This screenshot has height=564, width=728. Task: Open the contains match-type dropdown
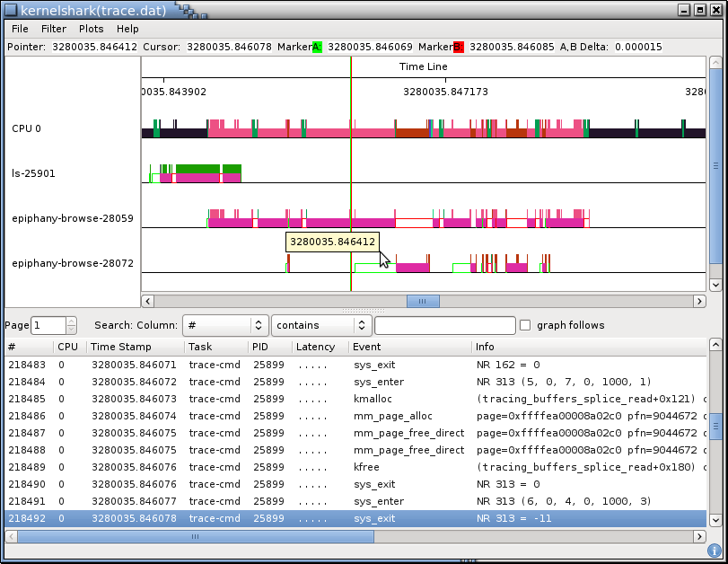[x=321, y=325]
